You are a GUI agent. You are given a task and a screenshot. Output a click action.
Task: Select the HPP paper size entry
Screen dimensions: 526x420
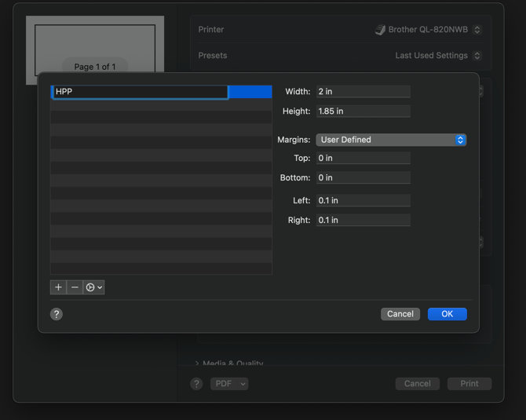140,92
